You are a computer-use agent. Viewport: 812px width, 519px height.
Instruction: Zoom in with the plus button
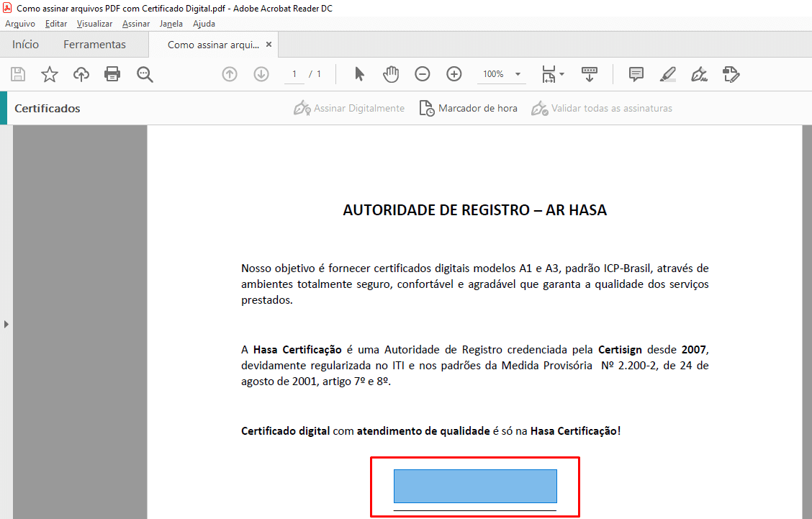(x=454, y=74)
